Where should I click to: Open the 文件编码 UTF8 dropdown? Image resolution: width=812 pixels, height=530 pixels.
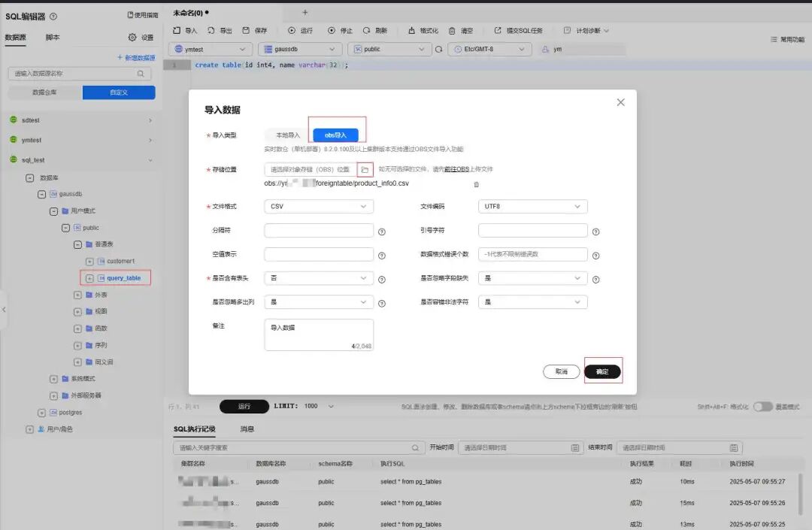(x=532, y=207)
